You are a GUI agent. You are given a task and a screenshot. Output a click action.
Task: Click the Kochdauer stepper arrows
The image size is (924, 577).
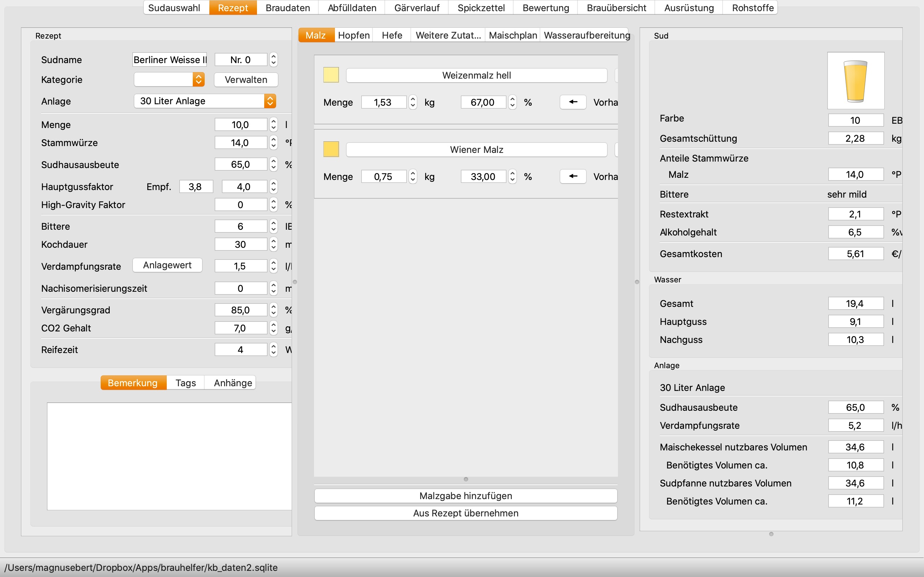click(273, 244)
